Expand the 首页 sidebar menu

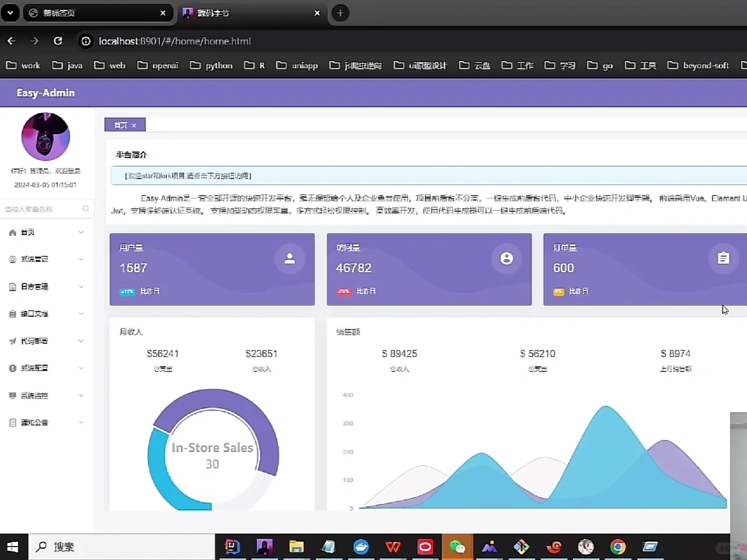[47, 232]
